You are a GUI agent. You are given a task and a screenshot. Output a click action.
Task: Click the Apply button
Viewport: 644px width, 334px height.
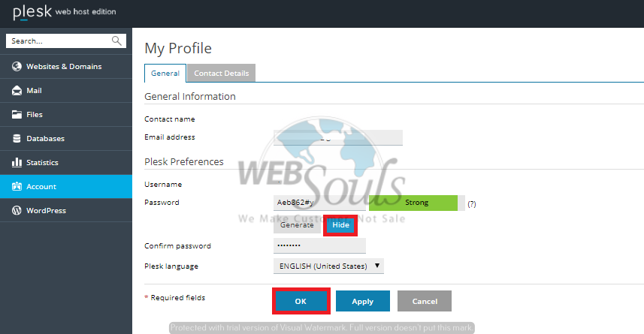[363, 301]
